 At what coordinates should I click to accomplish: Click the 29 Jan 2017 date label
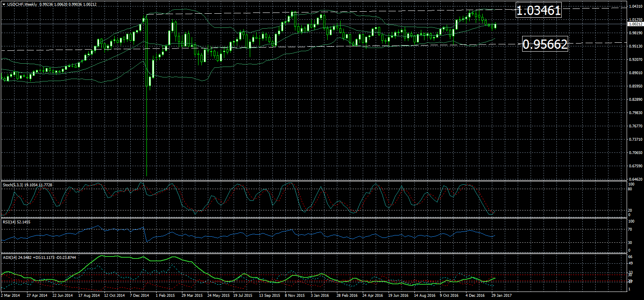[x=501, y=296]
